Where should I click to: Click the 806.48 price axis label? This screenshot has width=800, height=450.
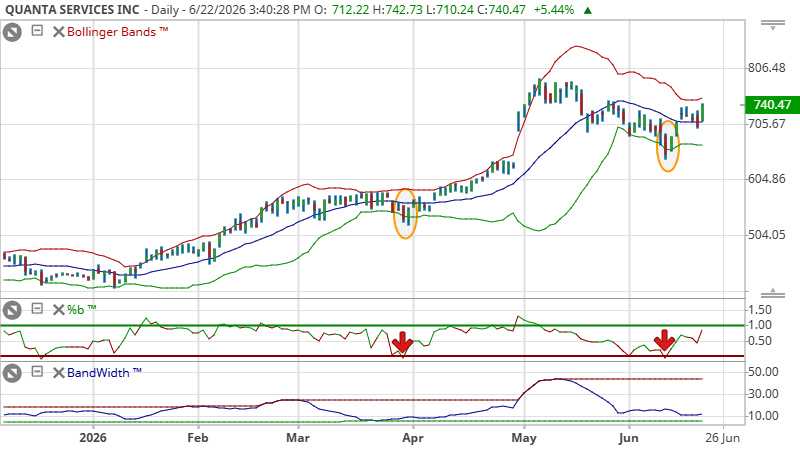[x=766, y=68]
